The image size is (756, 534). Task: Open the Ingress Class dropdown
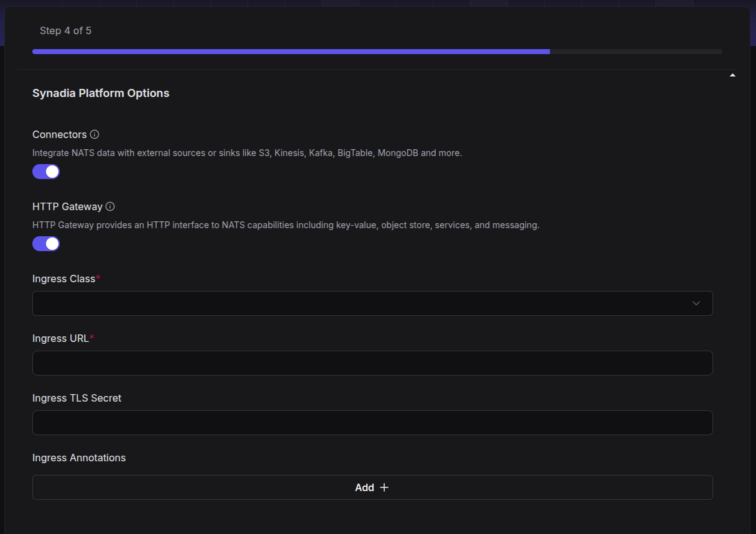pyautogui.click(x=372, y=303)
